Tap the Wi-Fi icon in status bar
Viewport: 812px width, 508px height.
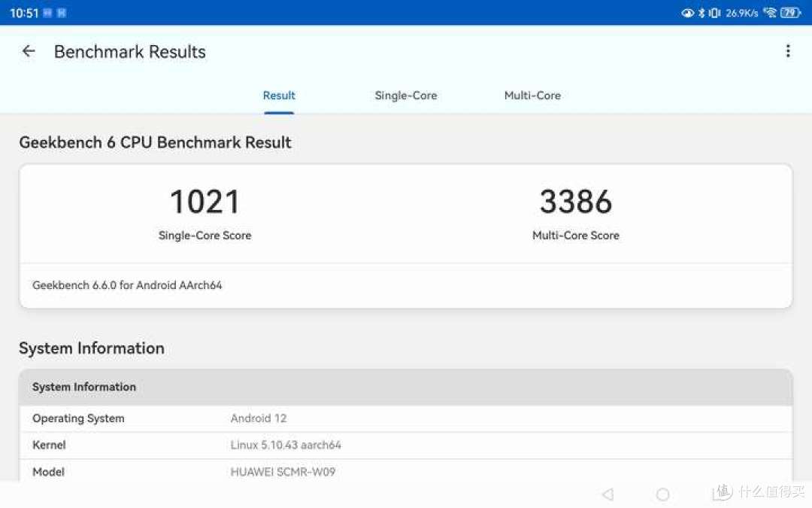pyautogui.click(x=770, y=13)
